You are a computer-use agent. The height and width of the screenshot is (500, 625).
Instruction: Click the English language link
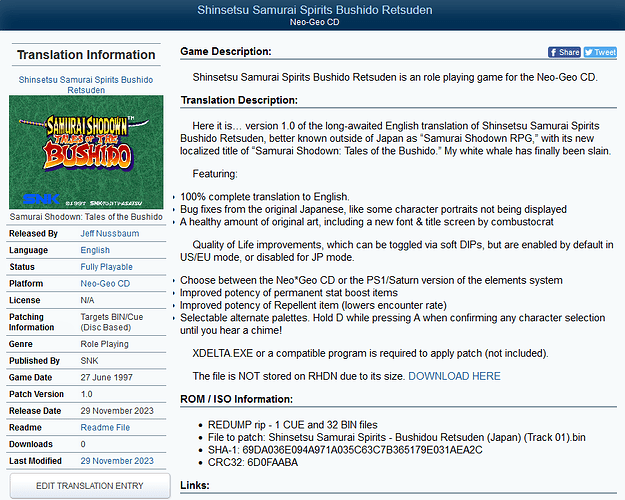pos(95,250)
